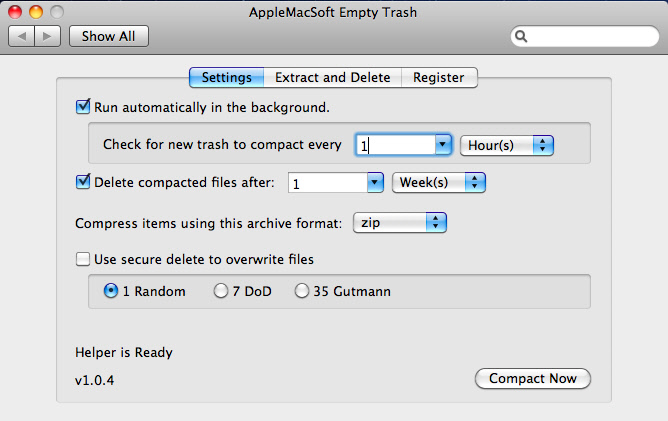The height and width of the screenshot is (421, 668).
Task: Switch to the Settings tab
Action: (227, 78)
